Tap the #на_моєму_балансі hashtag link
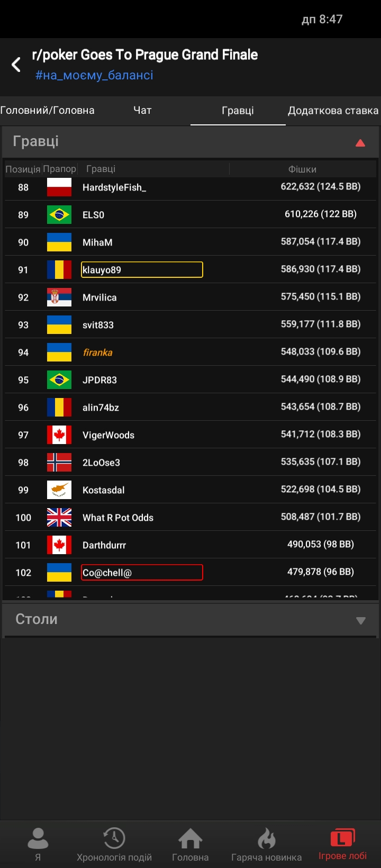This screenshot has height=868, width=381. coord(94,76)
